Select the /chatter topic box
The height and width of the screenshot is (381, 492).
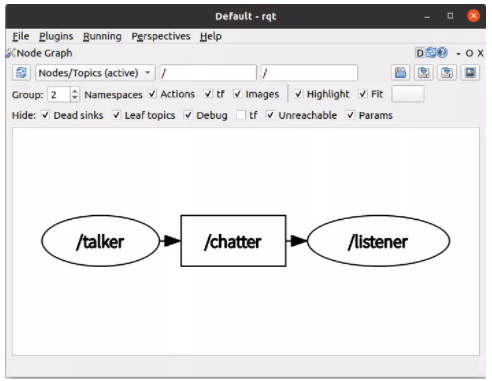[x=233, y=241]
